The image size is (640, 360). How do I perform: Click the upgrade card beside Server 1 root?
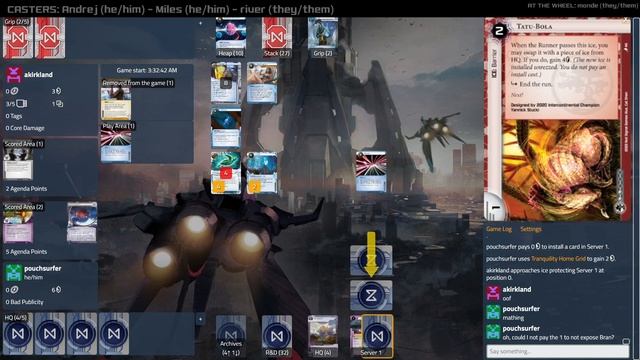356,336
